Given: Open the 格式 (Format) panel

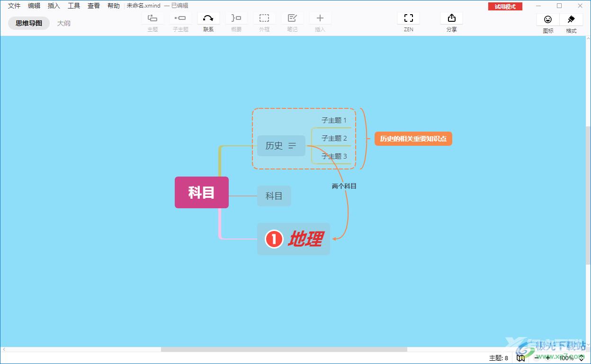Looking at the screenshot, I should 571,19.
